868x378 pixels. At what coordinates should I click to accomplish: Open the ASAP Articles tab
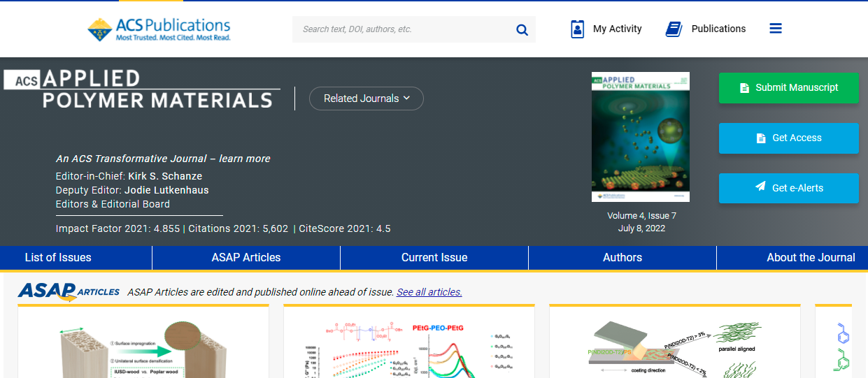coord(246,258)
